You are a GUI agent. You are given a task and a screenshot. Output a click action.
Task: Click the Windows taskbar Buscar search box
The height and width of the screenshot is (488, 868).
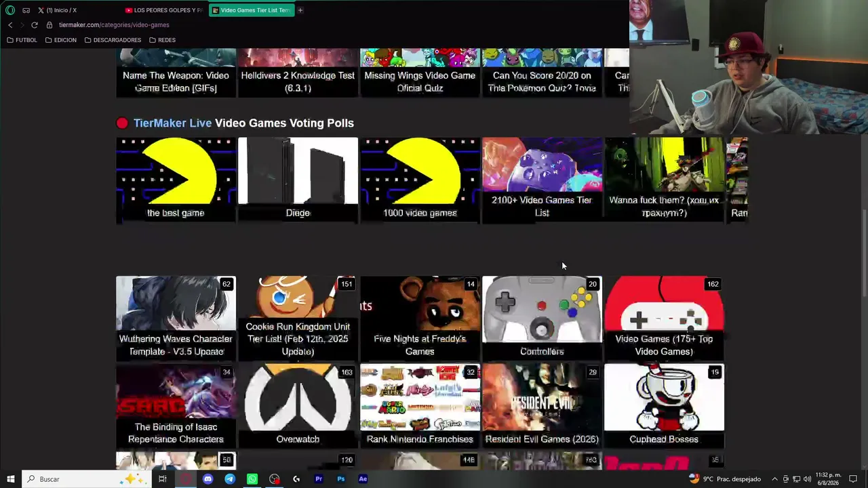pyautogui.click(x=87, y=479)
